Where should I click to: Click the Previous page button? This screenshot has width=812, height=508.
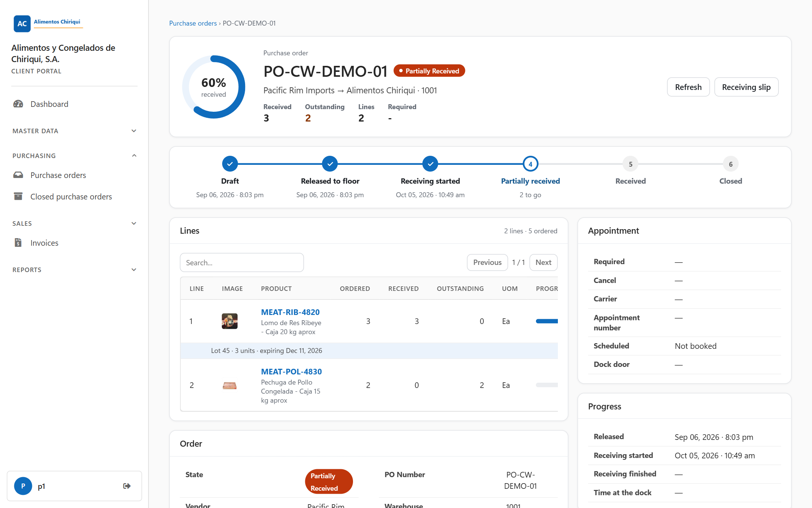coord(487,262)
